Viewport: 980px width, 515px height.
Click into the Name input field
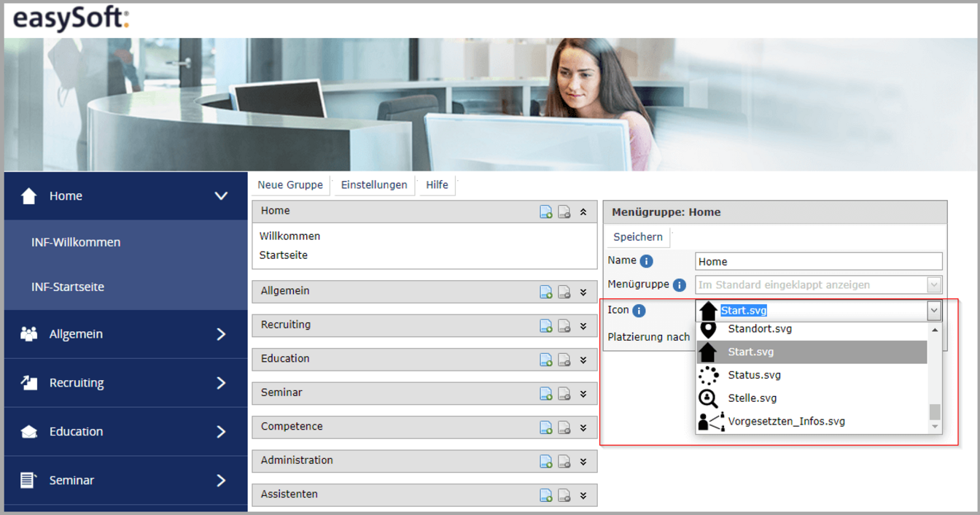(x=818, y=262)
